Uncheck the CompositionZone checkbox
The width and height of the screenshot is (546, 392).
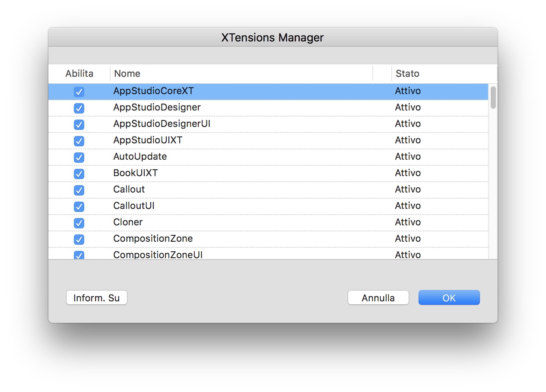[79, 239]
